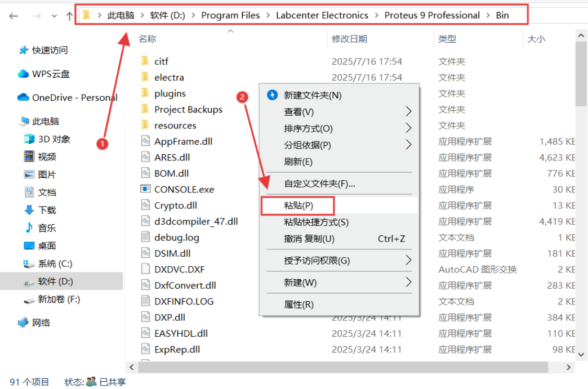588x389 pixels.
Task: Click the Forward navigation arrow
Action: point(36,16)
